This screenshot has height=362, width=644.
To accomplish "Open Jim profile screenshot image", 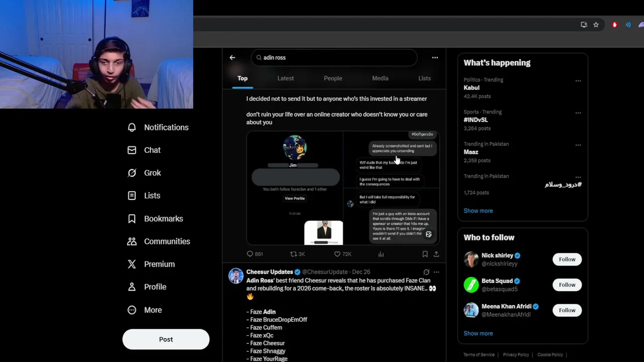I will [295, 188].
